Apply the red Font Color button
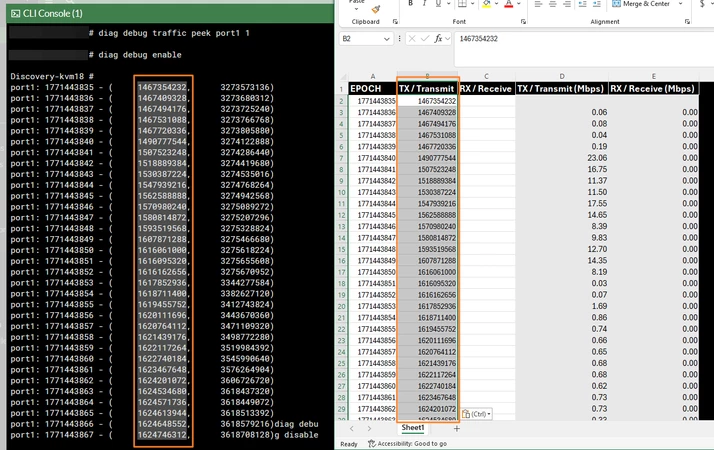This screenshot has height=450, width=714. click(509, 4)
